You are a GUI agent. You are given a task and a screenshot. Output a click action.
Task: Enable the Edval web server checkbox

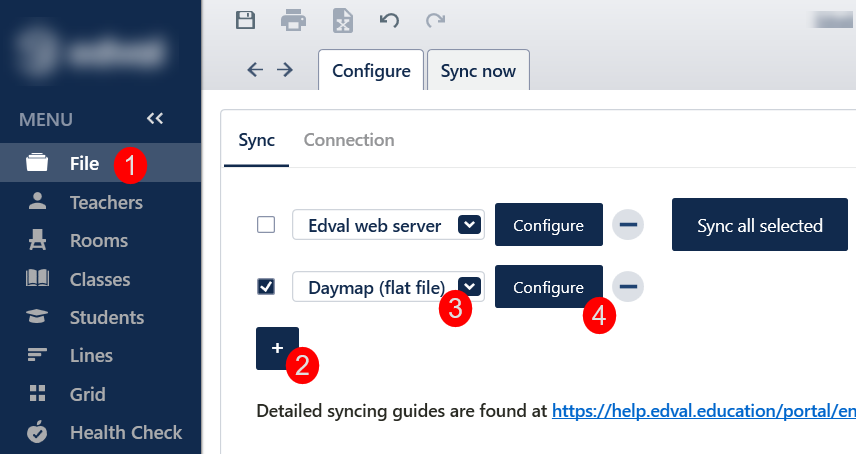pyautogui.click(x=266, y=225)
